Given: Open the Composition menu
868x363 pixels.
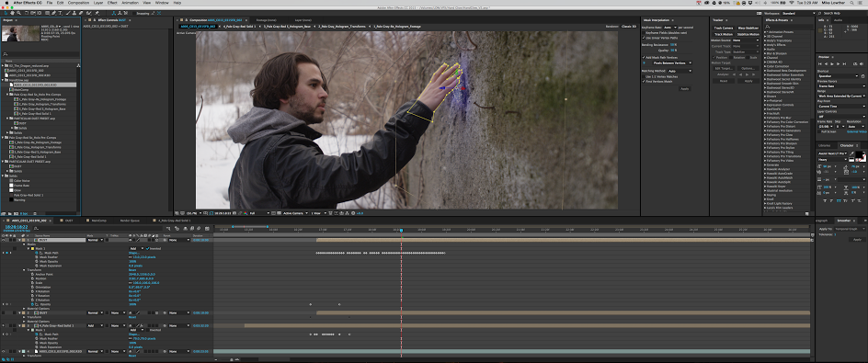Looking at the screenshot, I should tap(78, 3).
